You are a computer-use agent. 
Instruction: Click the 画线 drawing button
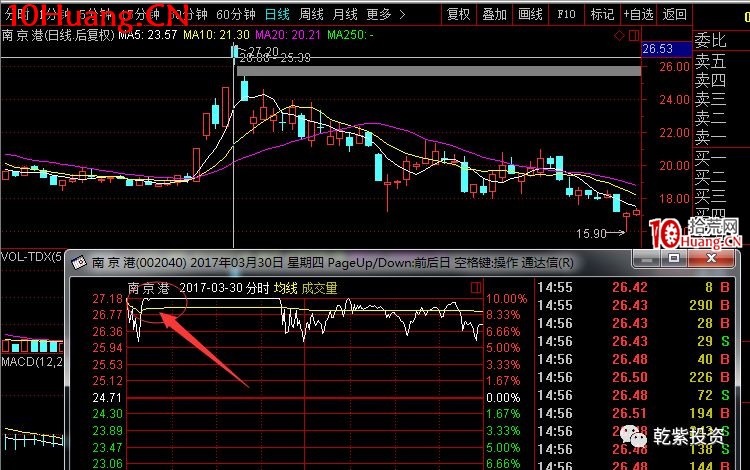coord(530,15)
